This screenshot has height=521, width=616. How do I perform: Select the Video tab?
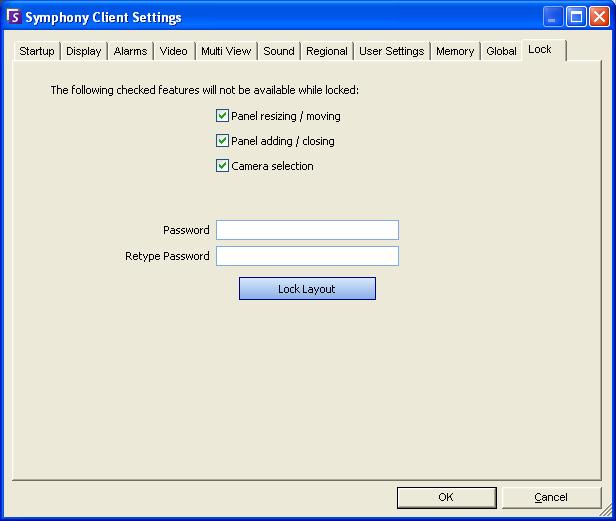point(173,51)
